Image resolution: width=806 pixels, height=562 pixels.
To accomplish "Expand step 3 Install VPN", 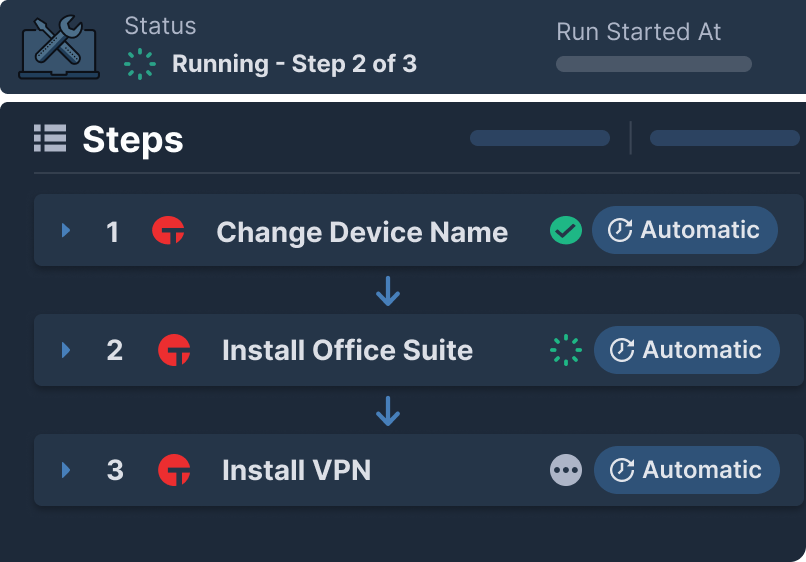I will coord(66,470).
